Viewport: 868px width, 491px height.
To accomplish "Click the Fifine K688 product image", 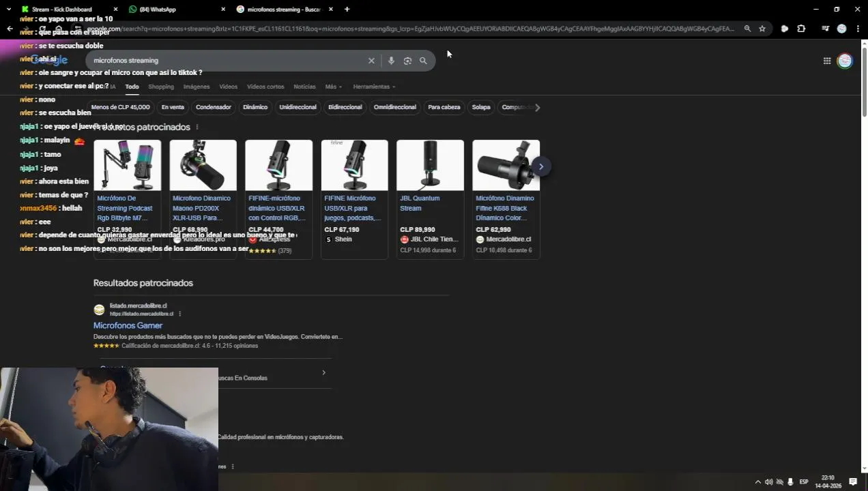I will (x=506, y=165).
